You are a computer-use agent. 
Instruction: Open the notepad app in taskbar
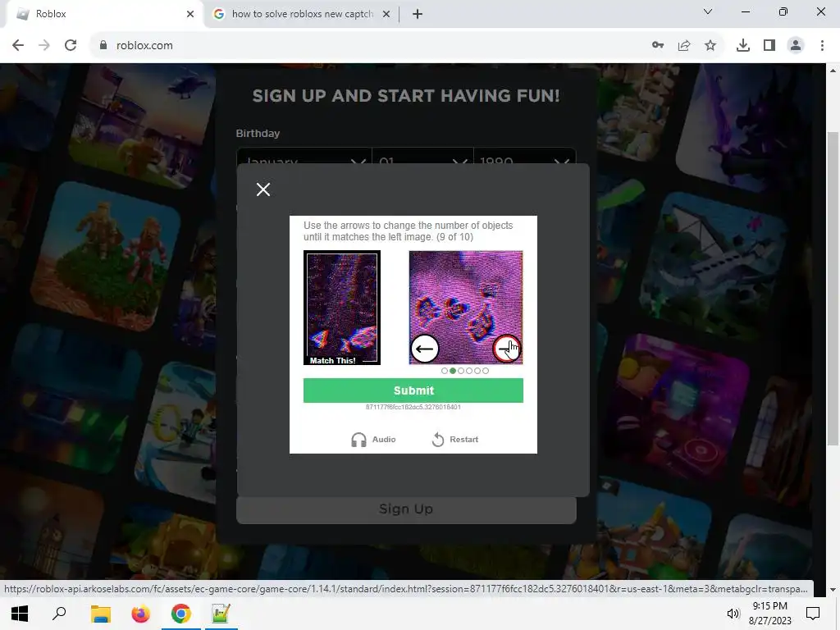tap(221, 614)
